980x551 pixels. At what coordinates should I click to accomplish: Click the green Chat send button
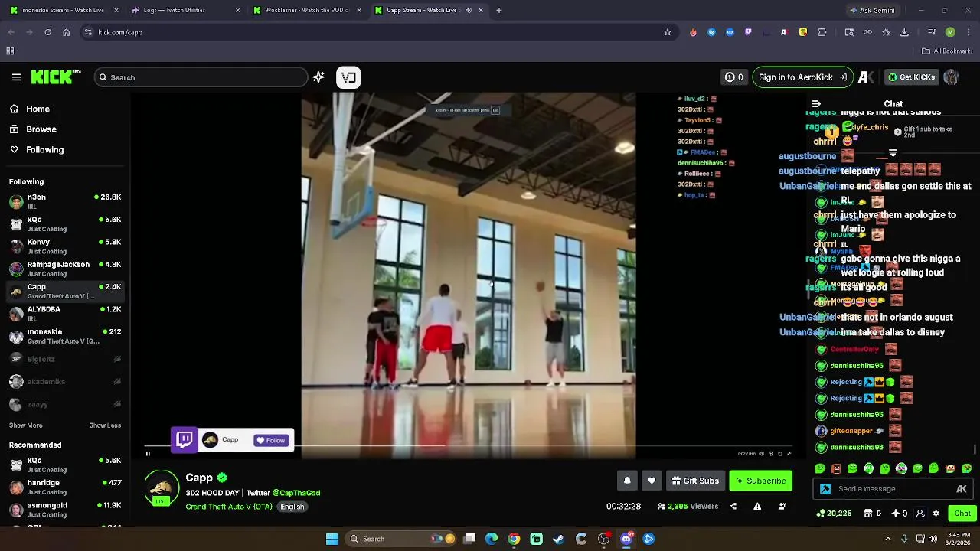(962, 514)
